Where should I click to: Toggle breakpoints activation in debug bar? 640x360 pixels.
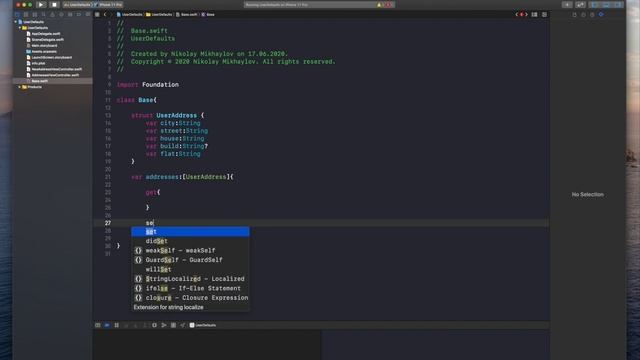coord(107,325)
